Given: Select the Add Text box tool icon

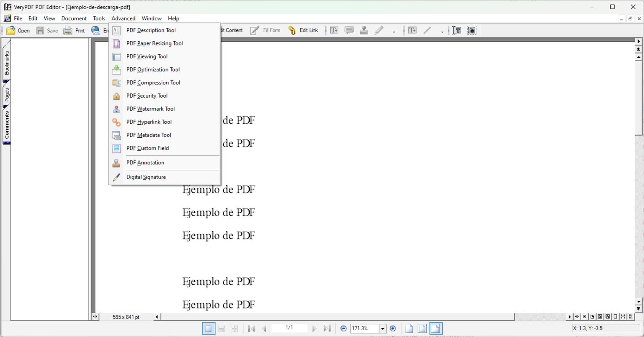Looking at the screenshot, I should point(334,30).
